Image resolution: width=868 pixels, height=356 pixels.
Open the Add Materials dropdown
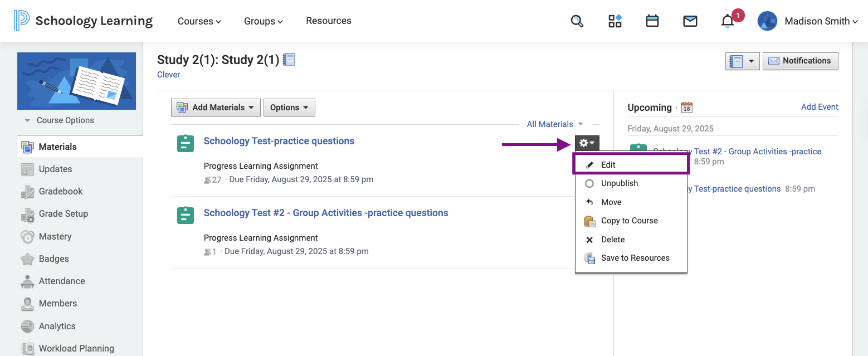[216, 108]
